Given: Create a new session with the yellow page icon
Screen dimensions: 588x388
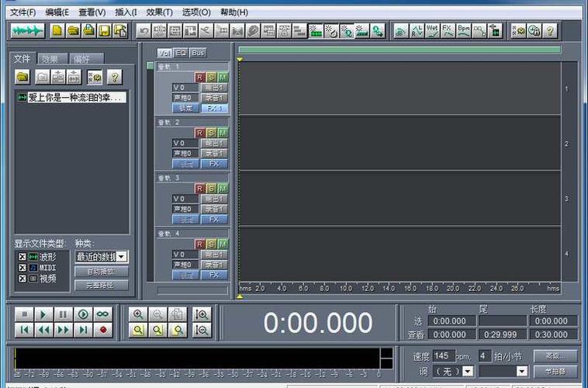Looking at the screenshot, I should click(x=57, y=31).
